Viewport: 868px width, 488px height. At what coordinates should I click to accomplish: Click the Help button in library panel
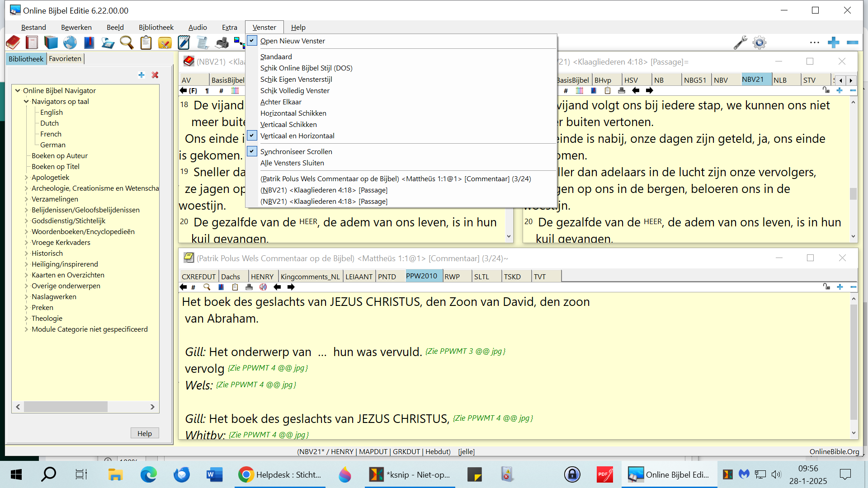(145, 433)
